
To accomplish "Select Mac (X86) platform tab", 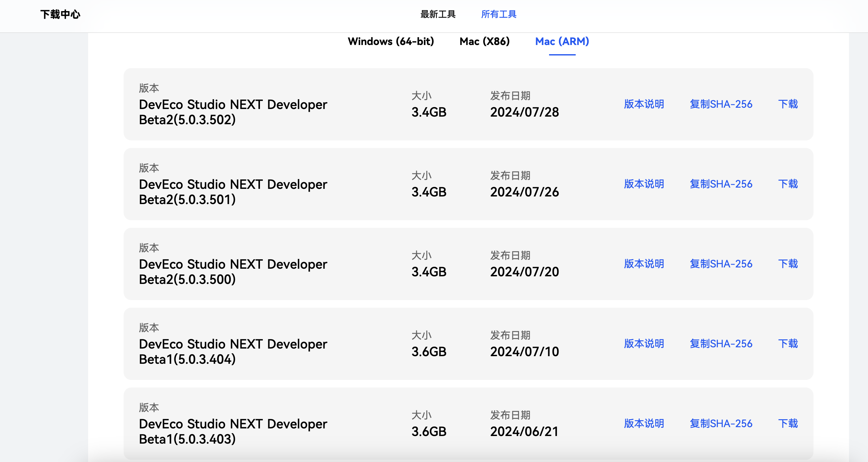I will point(484,42).
